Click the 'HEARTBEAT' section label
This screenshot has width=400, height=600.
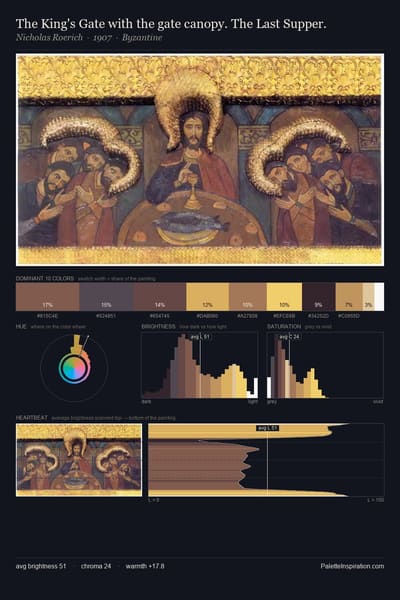(32, 417)
